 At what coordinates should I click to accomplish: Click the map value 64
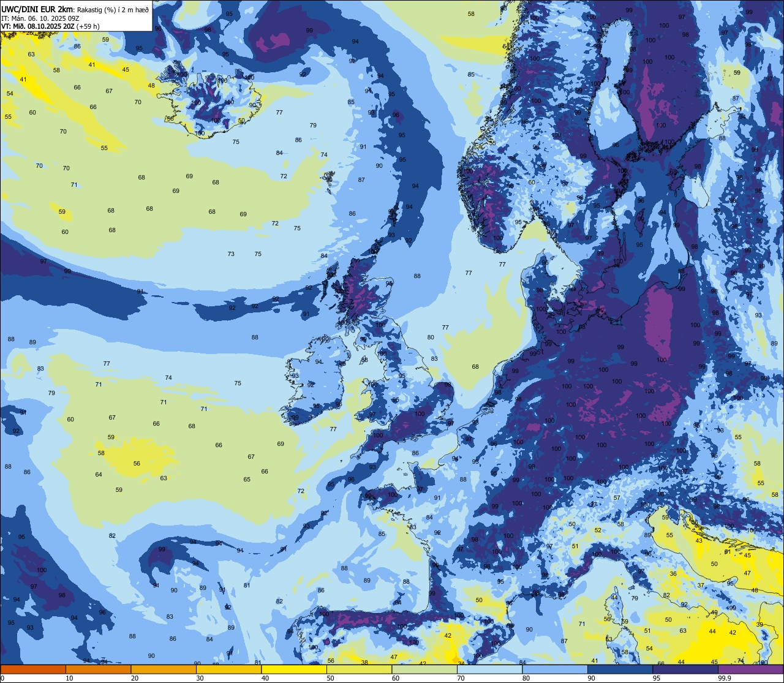99,474
